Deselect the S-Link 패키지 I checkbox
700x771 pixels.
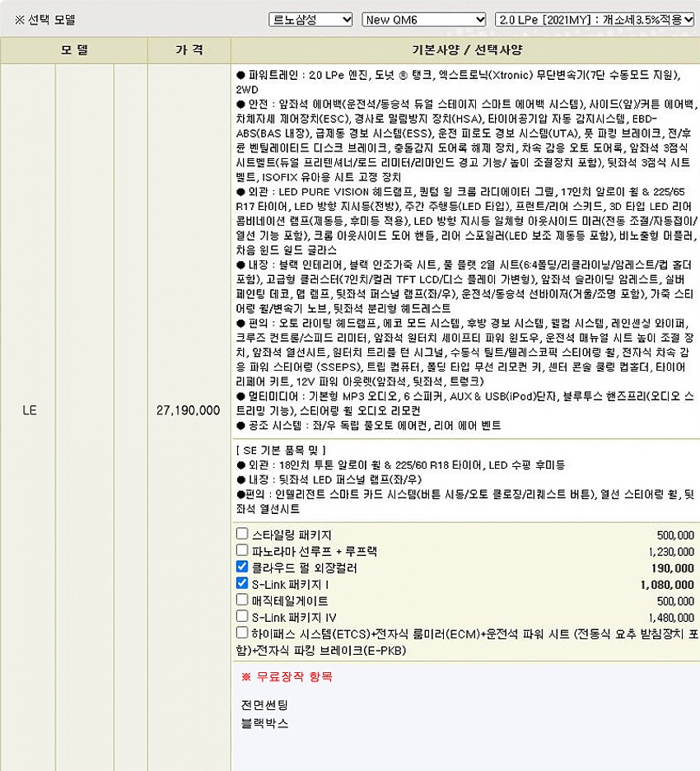pos(242,583)
